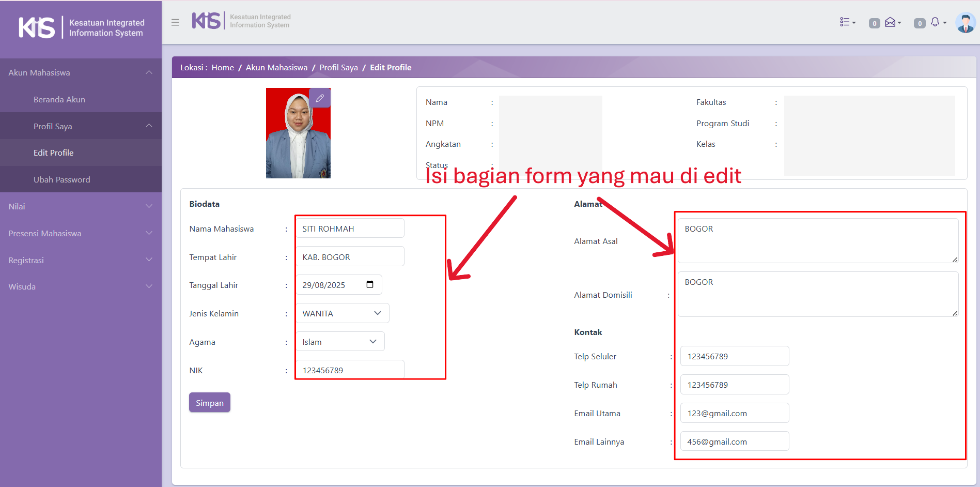The height and width of the screenshot is (487, 980).
Task: Open the notifications bell icon
Action: click(x=936, y=22)
